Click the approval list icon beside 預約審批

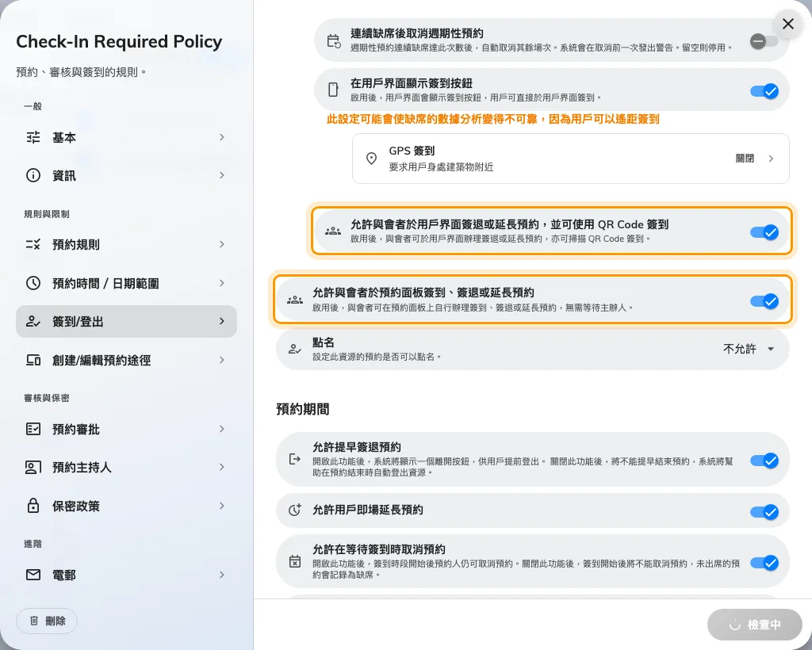coord(33,429)
